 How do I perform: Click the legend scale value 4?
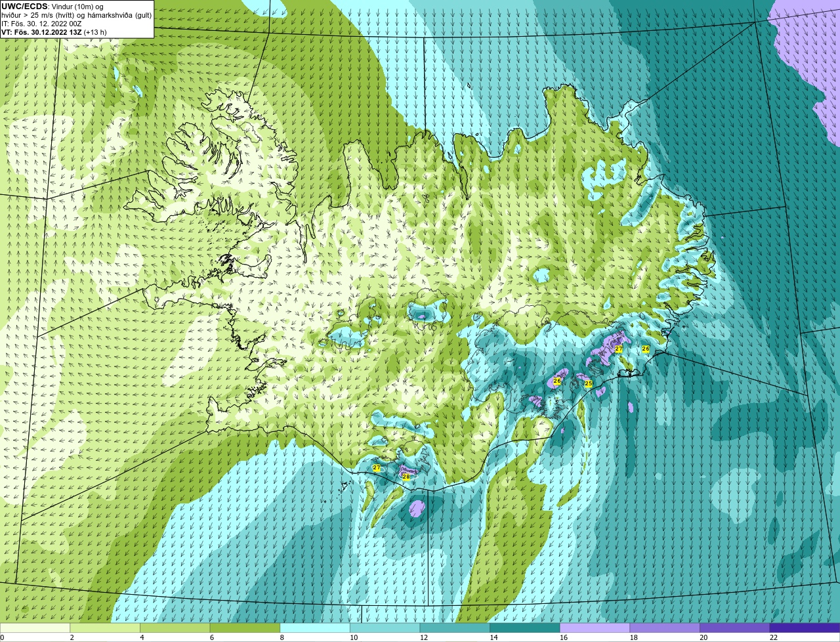[142, 637]
